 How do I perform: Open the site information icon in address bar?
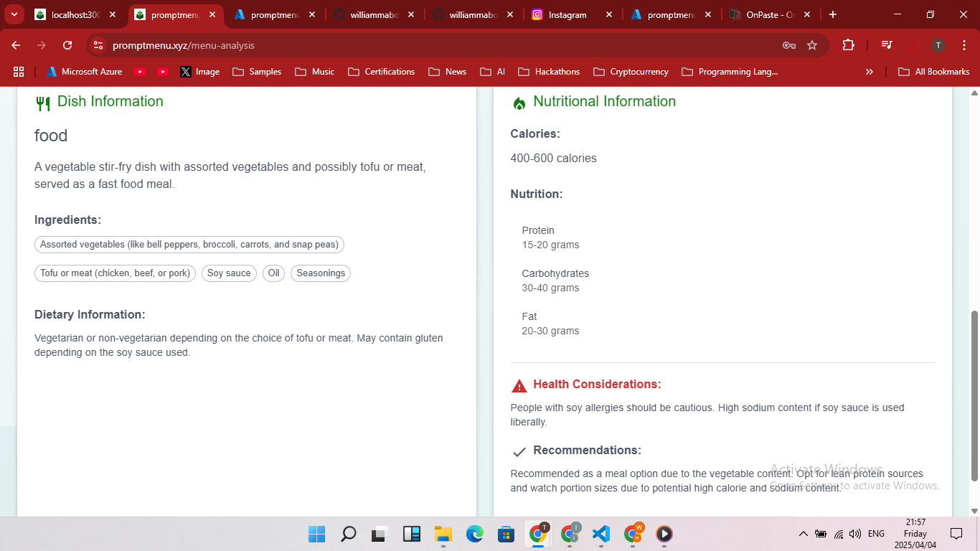click(98, 45)
